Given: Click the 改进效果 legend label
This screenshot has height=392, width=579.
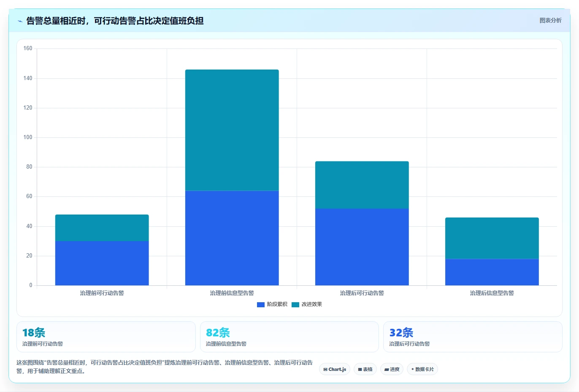Looking at the screenshot, I should point(311,304).
